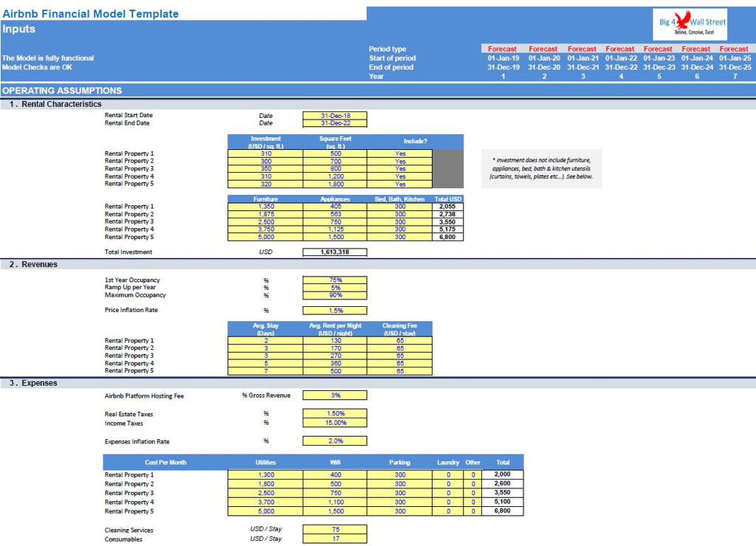Click the Consumables USD per stay cell
Screen dimensions: 756x546
pyautogui.click(x=334, y=539)
